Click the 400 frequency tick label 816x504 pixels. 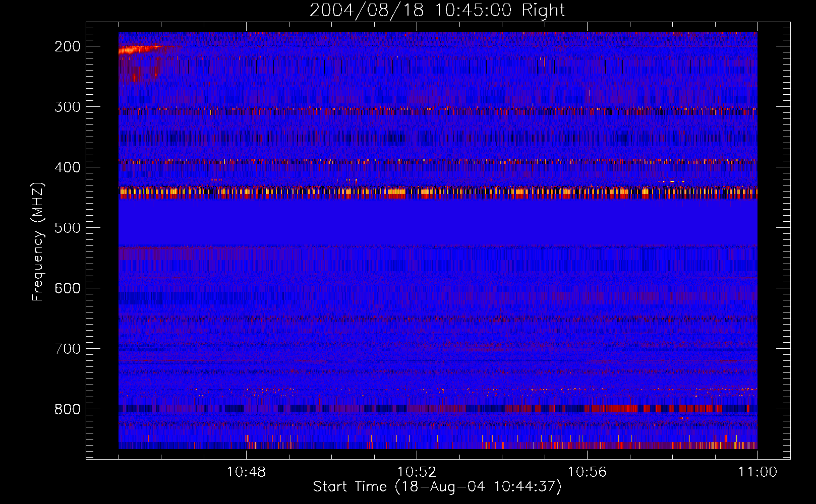[x=68, y=167]
